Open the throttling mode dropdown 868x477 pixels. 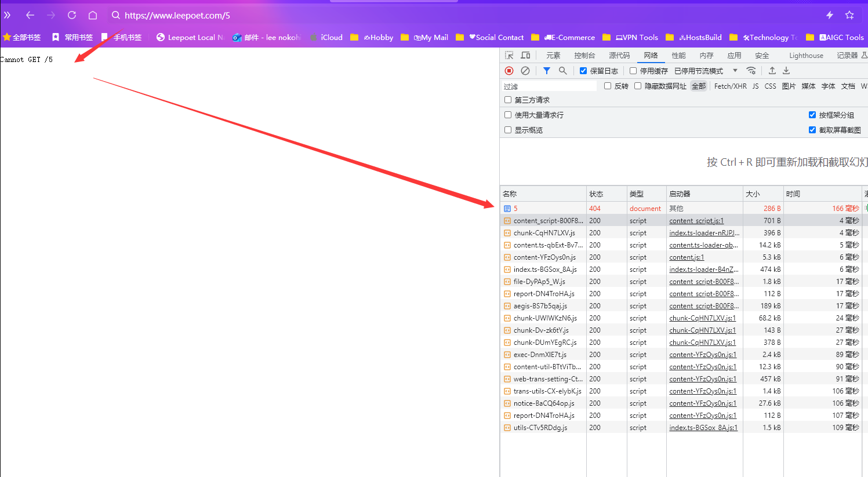point(735,71)
